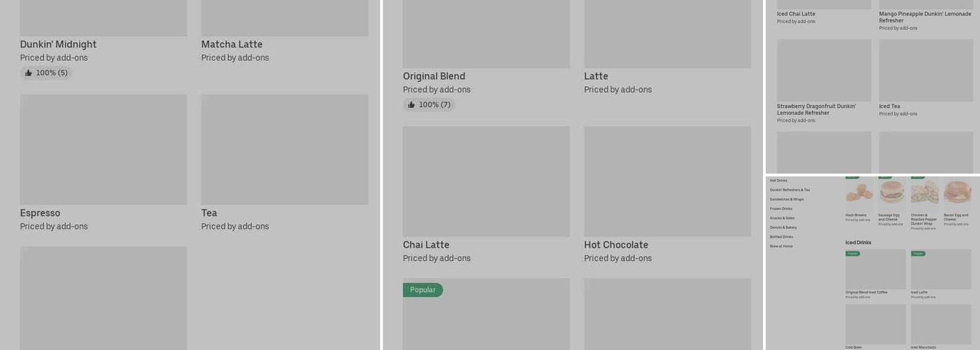Select the Bacon Egg and Cheese sandwich
The height and width of the screenshot is (350, 980).
click(957, 199)
